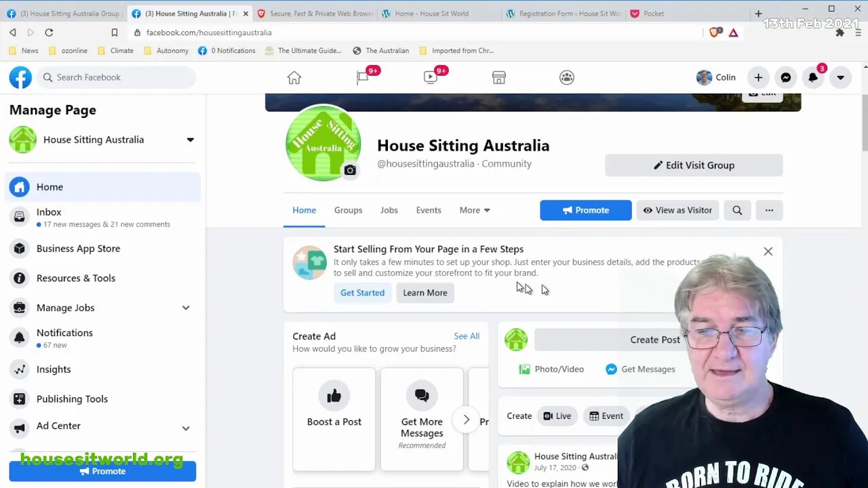Image resolution: width=868 pixels, height=488 pixels.
Task: Open the News bookmarks folder
Action: click(x=24, y=51)
